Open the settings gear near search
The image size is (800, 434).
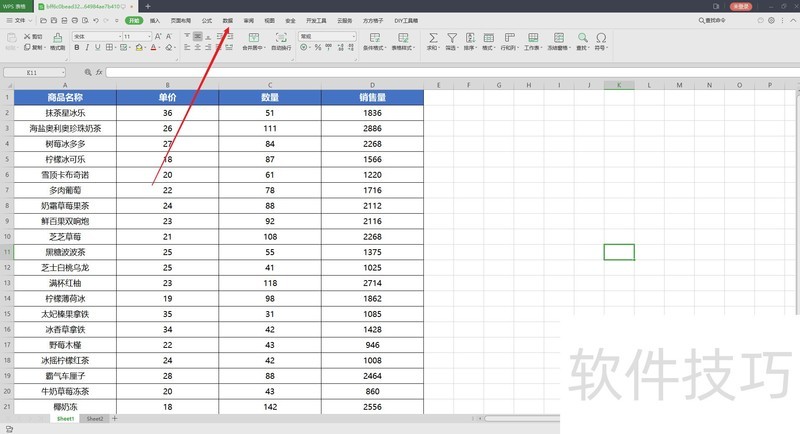[771, 20]
